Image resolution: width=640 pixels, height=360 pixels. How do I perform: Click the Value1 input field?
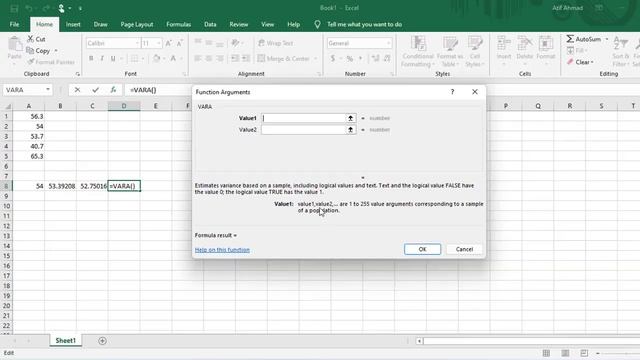(x=304, y=118)
